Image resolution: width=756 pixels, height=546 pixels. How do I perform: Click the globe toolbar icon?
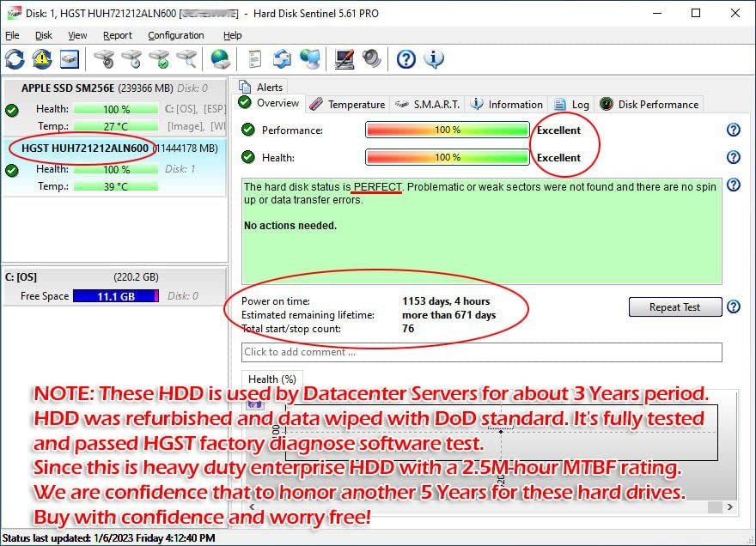(x=220, y=59)
